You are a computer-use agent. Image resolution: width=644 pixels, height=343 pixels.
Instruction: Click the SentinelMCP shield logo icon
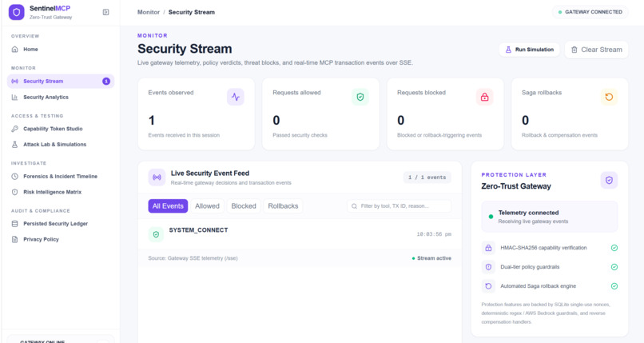click(17, 12)
